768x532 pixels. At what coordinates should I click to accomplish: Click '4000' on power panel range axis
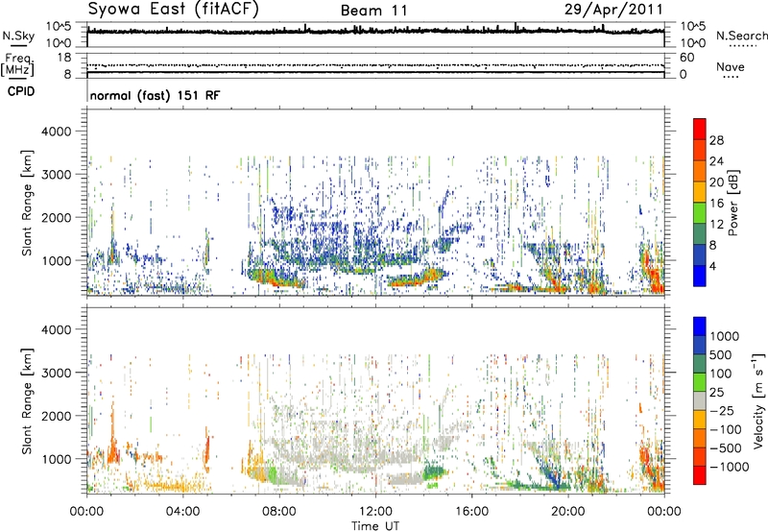pos(56,132)
